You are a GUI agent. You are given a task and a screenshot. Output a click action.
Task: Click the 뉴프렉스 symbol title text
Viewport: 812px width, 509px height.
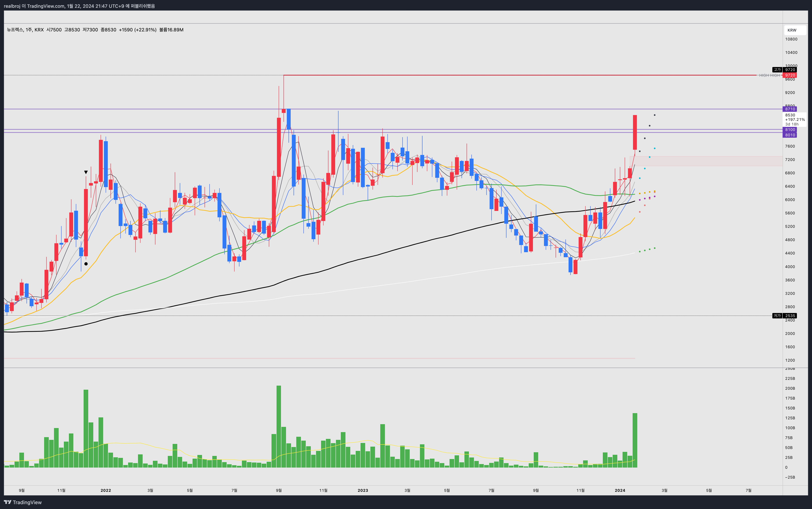coord(15,30)
